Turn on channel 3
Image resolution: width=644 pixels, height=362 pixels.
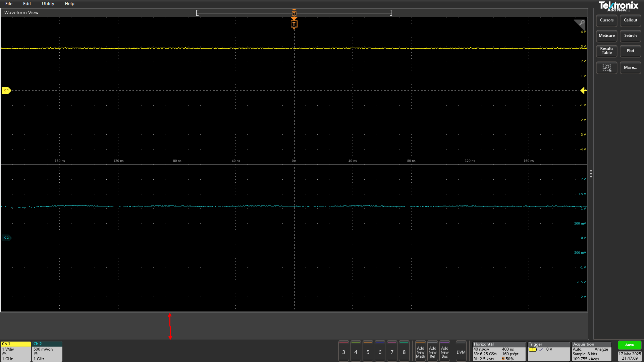[x=343, y=352]
